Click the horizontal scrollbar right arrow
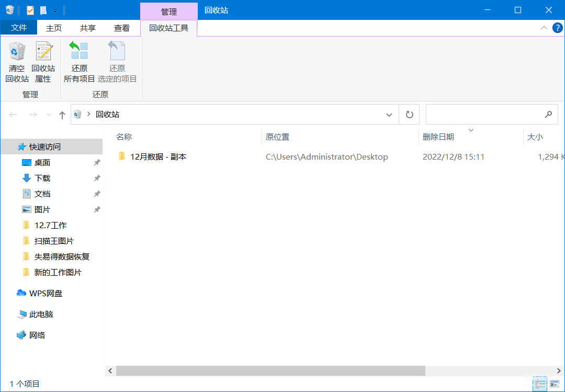The image size is (565, 392). [x=559, y=371]
